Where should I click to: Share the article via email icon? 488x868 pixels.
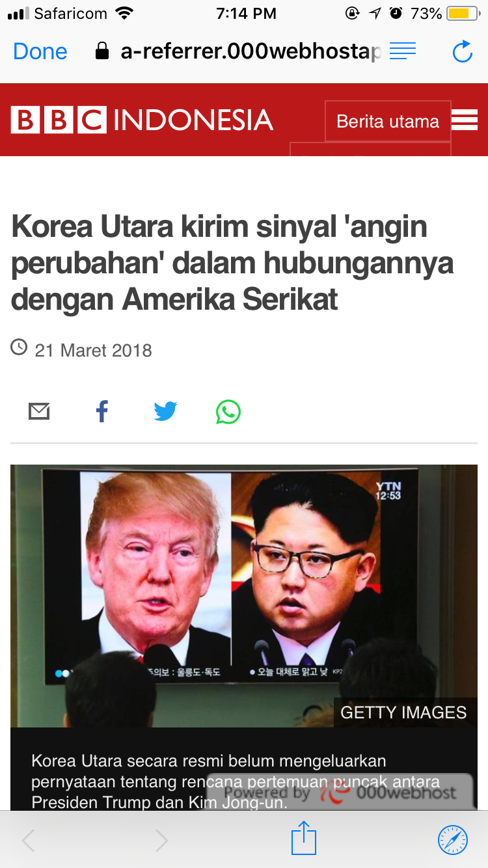pos(39,412)
